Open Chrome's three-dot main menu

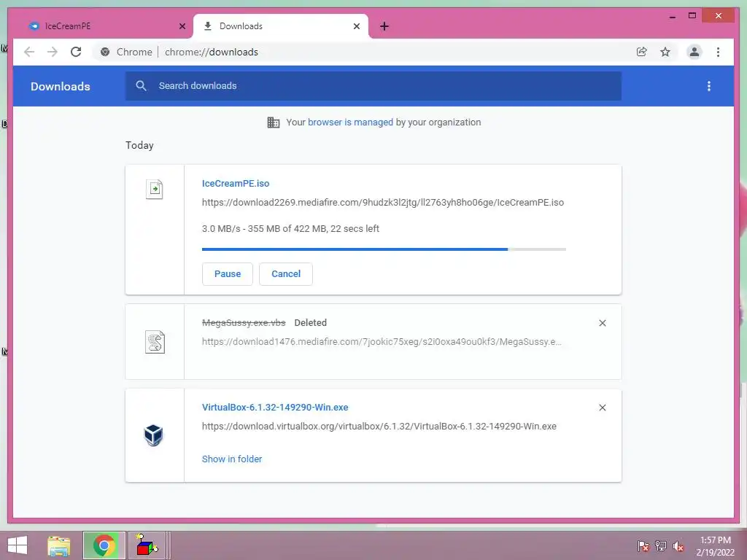[x=718, y=52]
